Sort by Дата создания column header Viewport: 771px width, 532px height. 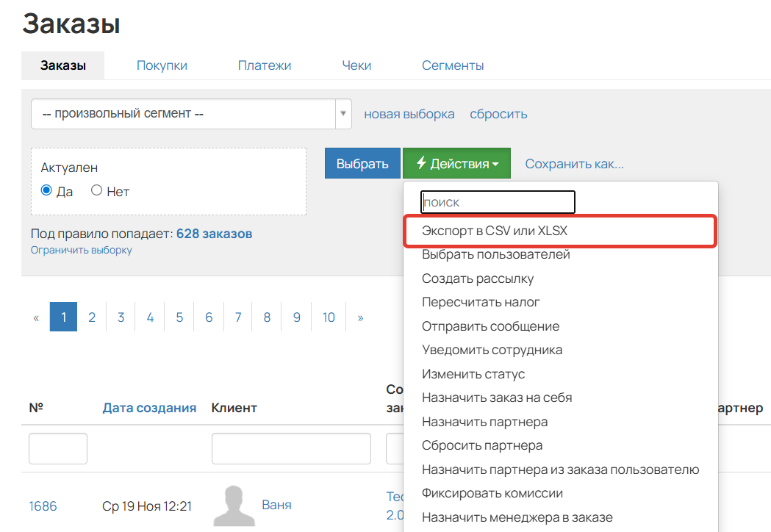[149, 408]
